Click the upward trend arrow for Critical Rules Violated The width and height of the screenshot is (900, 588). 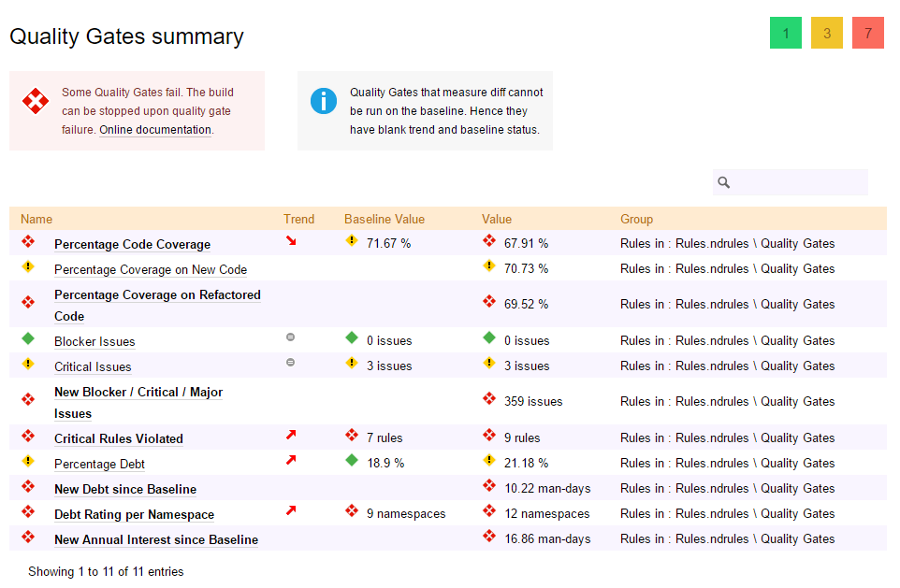click(291, 435)
